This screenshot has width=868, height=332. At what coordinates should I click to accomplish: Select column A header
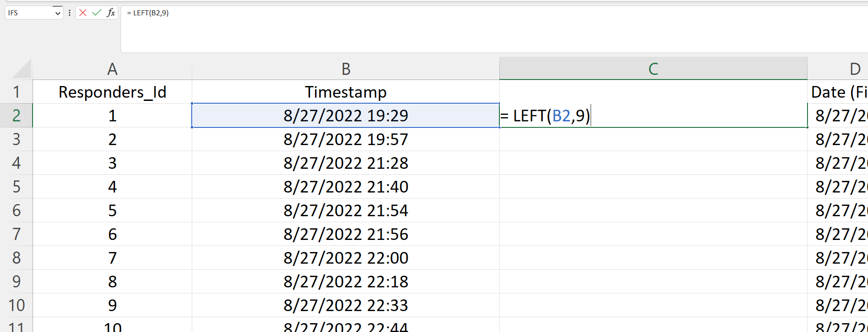(112, 68)
